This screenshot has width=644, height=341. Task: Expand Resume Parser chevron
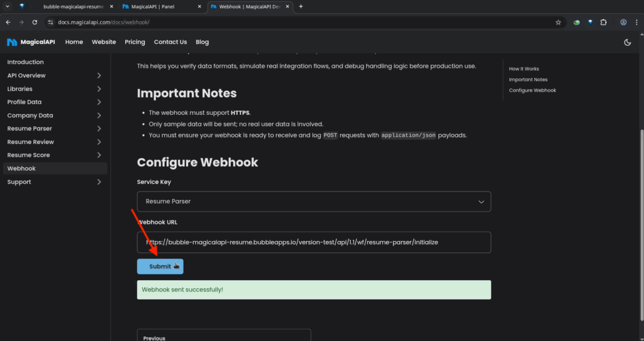click(99, 129)
